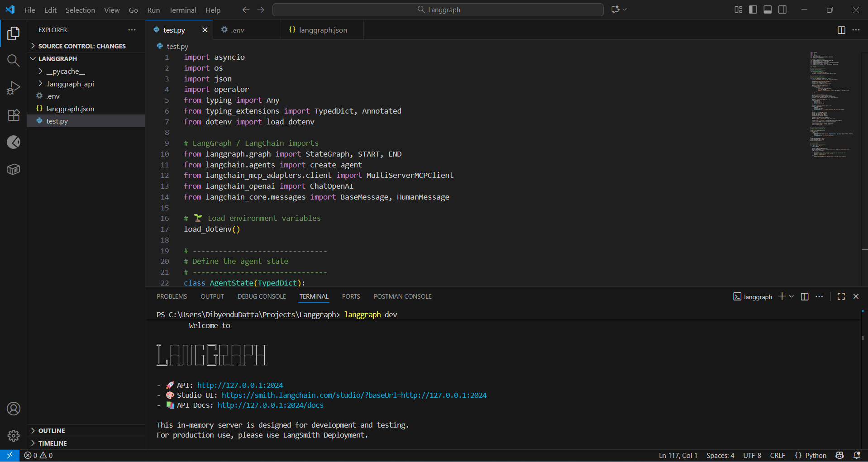Toggle the secondary side bar
Viewport: 868px width, 462px height.
782,10
